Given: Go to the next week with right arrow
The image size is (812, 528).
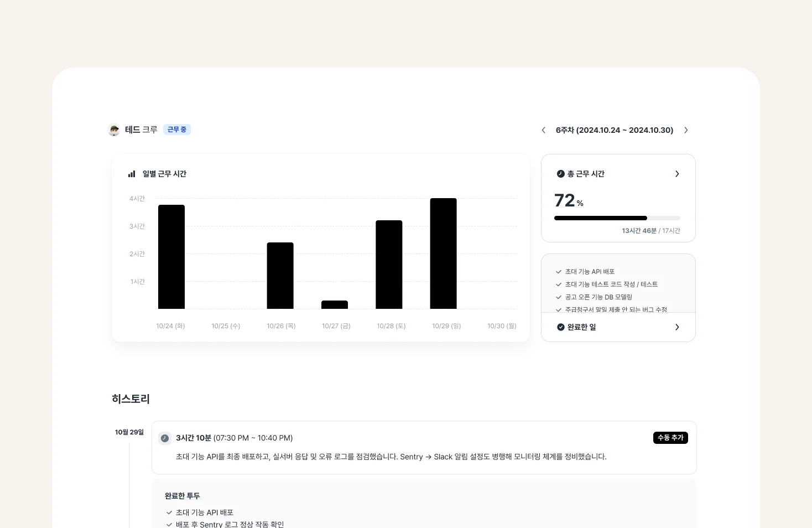Looking at the screenshot, I should click(686, 130).
